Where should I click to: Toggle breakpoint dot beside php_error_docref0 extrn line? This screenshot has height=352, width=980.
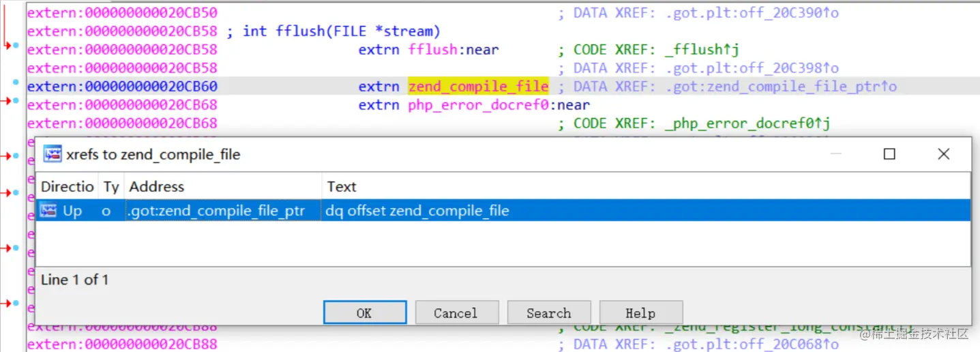tap(16, 101)
